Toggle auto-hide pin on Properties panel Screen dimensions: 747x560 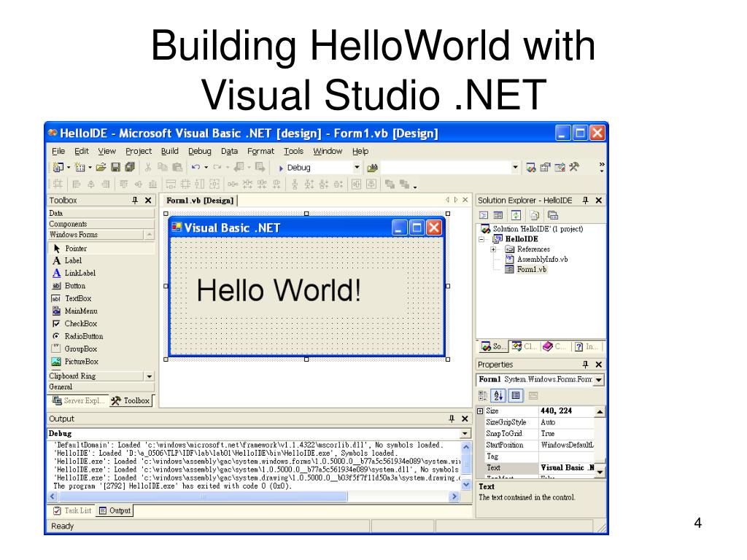(586, 365)
